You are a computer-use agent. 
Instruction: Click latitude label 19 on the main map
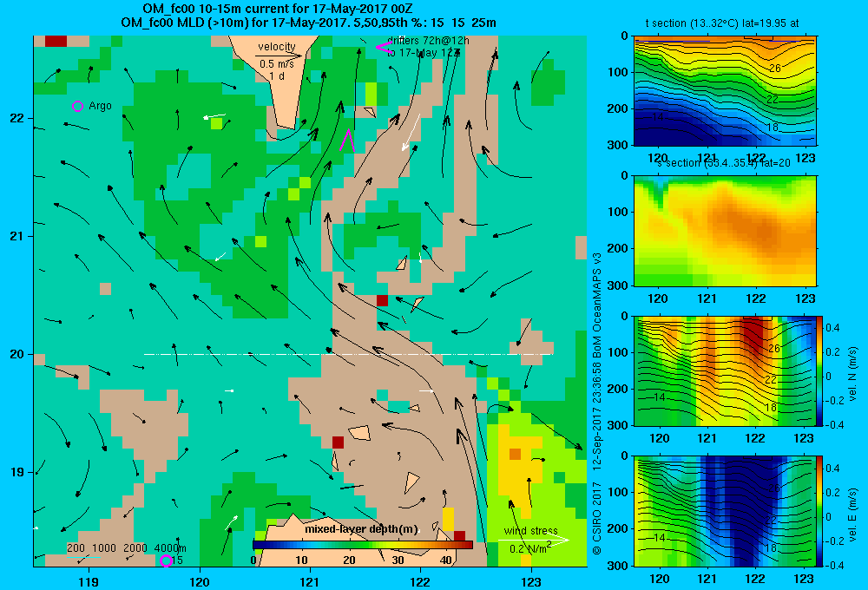tap(17, 472)
